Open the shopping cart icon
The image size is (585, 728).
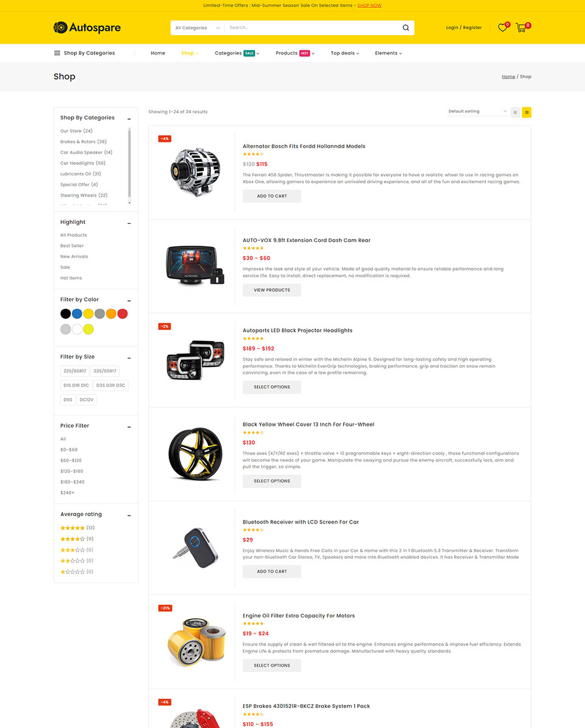pos(521,27)
